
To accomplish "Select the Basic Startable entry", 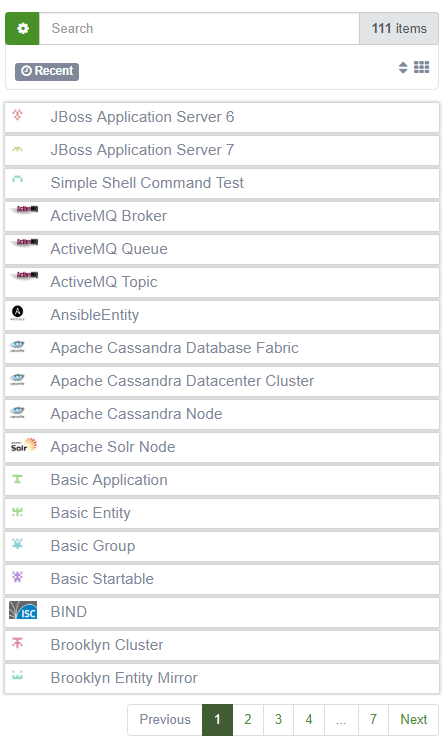I will coord(222,579).
